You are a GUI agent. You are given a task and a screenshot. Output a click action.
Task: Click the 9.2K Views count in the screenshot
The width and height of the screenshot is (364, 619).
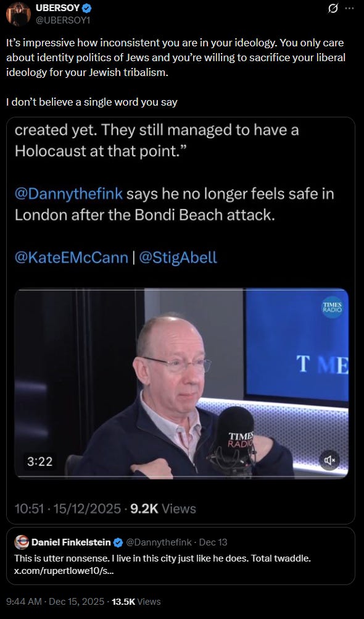click(x=163, y=508)
